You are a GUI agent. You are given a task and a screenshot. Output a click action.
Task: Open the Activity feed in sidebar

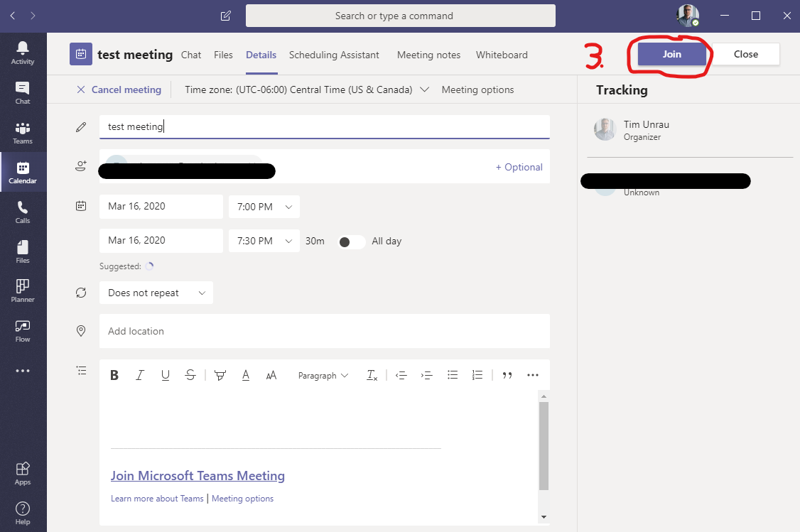[23, 53]
